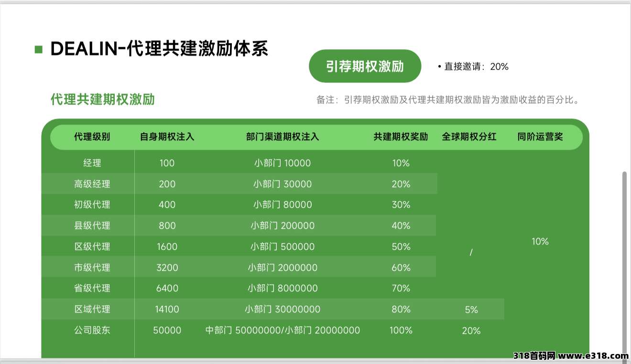631x364 pixels.
Task: Select the 区级代理 level cell
Action: pos(92,246)
